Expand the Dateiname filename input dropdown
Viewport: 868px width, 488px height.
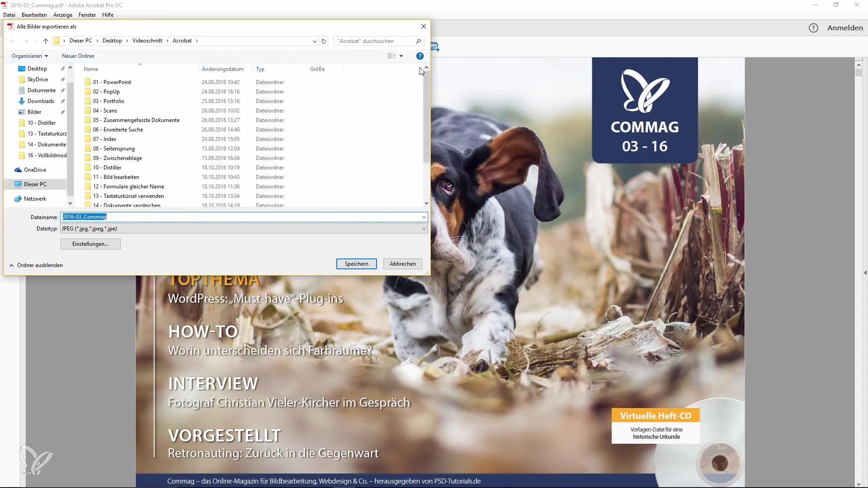425,216
